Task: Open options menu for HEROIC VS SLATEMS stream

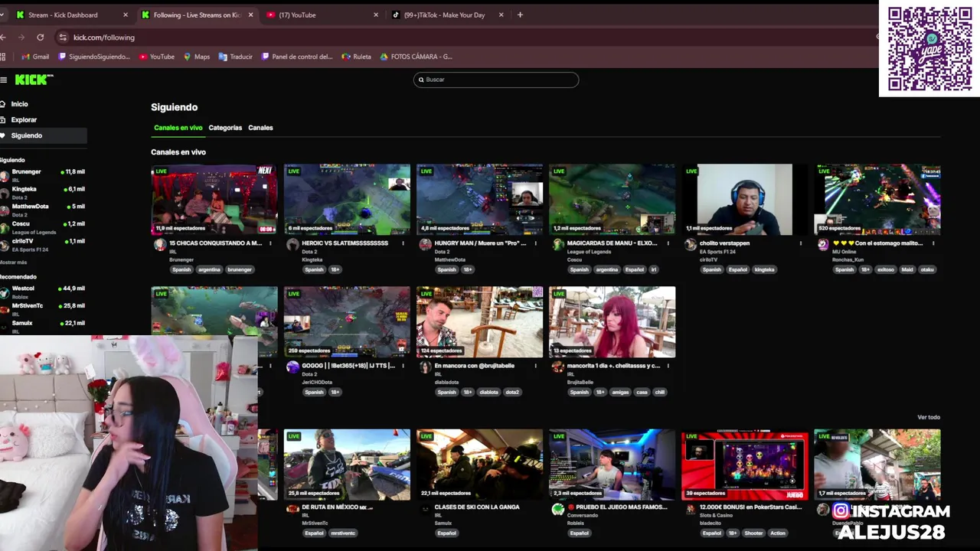Action: pyautogui.click(x=403, y=243)
